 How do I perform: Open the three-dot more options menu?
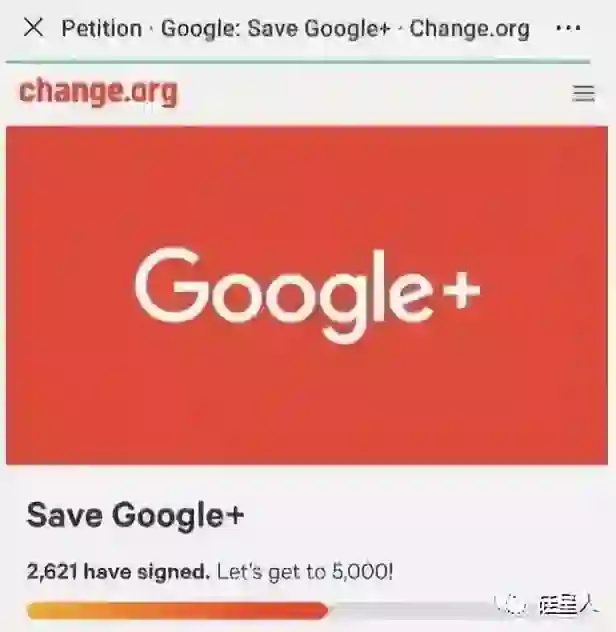click(x=568, y=28)
